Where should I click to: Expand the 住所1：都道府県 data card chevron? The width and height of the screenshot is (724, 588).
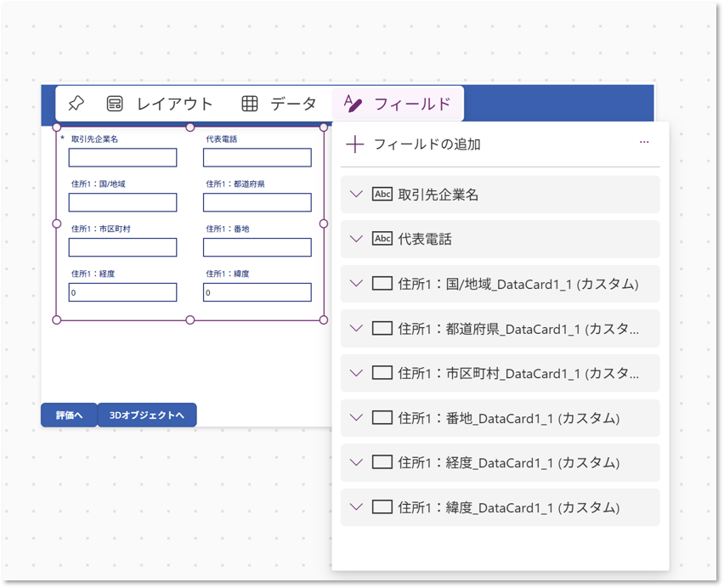coord(356,329)
